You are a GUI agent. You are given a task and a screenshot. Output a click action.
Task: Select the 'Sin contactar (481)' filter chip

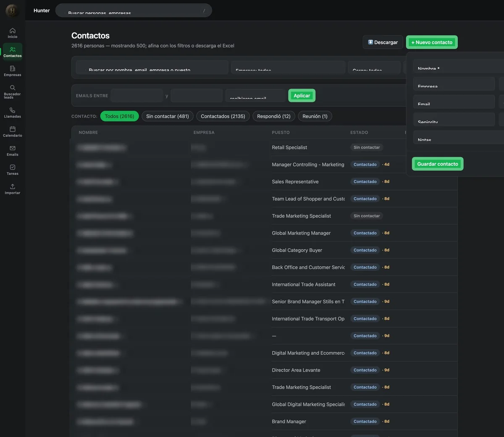(x=168, y=116)
